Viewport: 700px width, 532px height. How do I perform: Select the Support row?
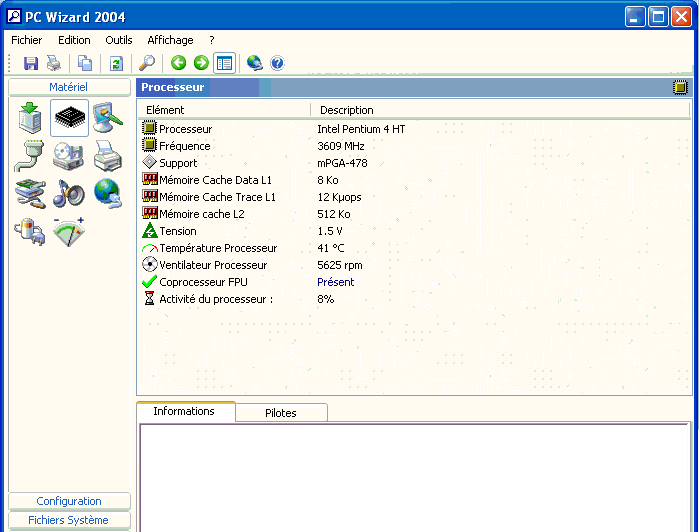(x=414, y=163)
